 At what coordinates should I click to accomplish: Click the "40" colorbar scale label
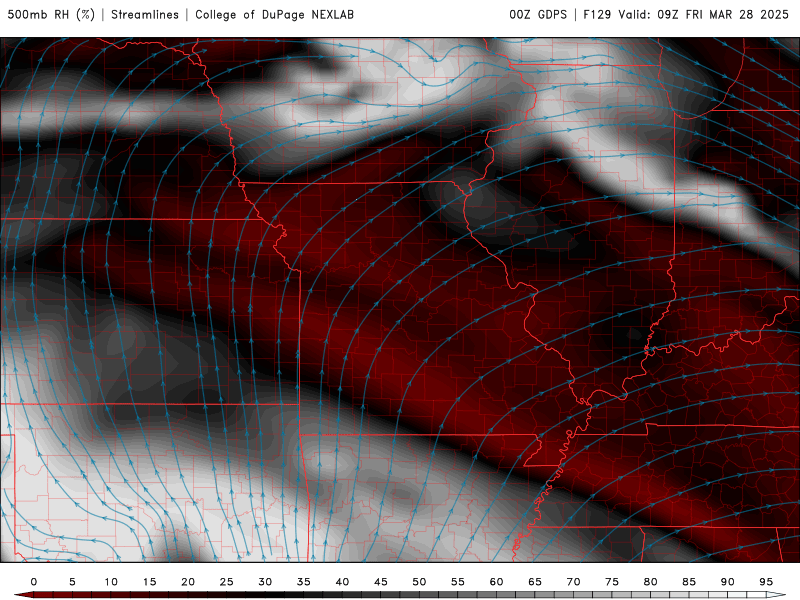tap(342, 582)
